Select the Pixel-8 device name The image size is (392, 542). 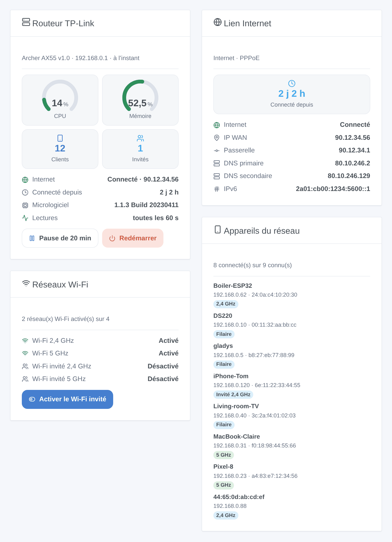tap(223, 466)
